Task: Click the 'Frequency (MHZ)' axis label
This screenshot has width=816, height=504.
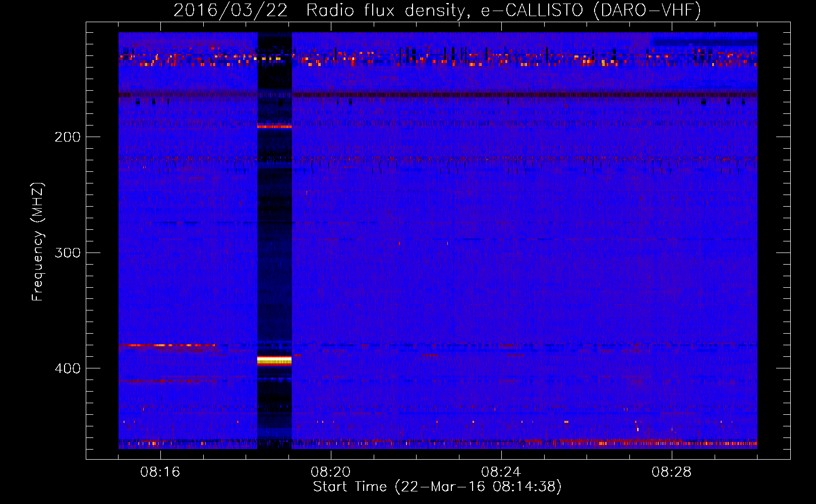Action: (x=38, y=242)
